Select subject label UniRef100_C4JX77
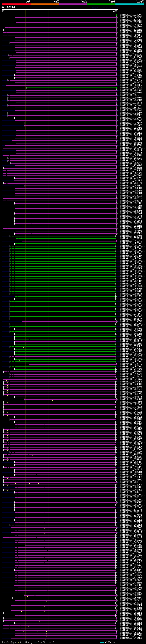146x644 pixels. pos(131,63)
